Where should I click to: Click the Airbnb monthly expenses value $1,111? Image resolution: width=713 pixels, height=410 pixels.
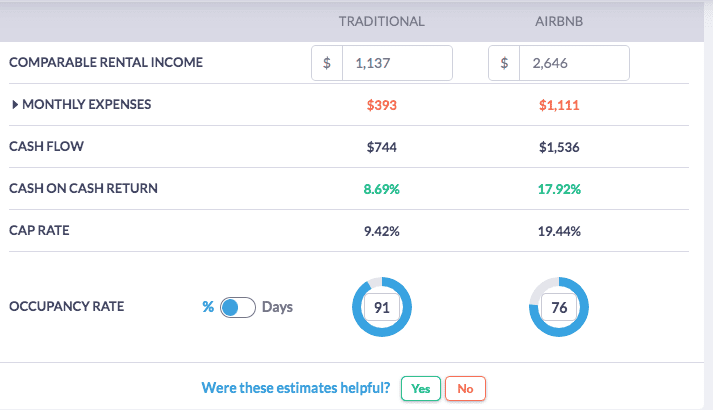click(x=559, y=105)
